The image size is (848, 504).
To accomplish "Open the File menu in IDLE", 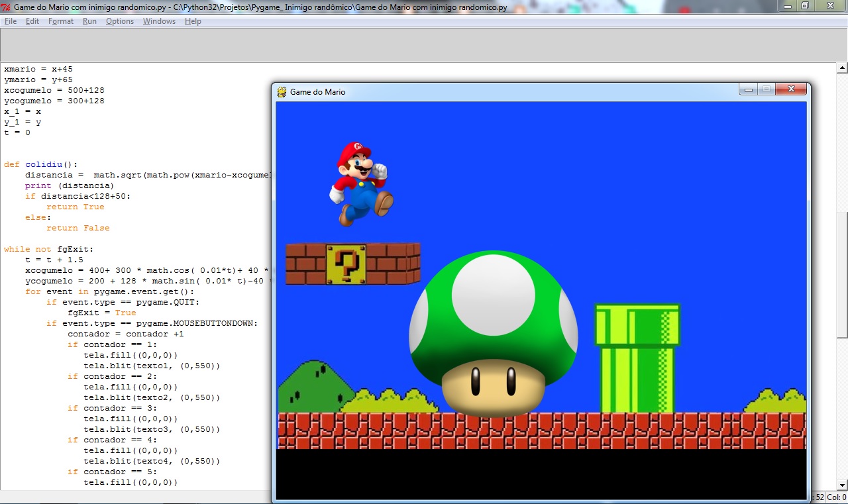I will 10,21.
